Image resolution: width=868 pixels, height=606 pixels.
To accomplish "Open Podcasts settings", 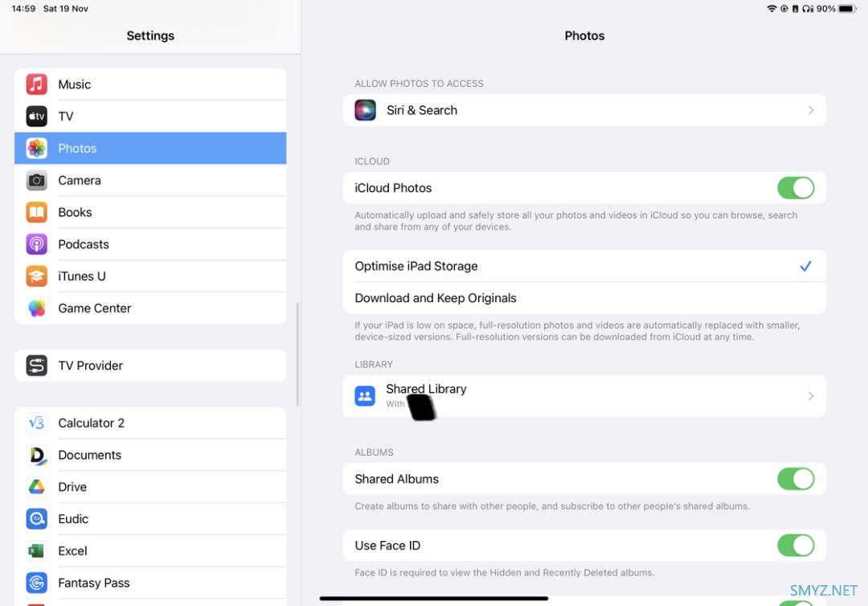I will 150,244.
